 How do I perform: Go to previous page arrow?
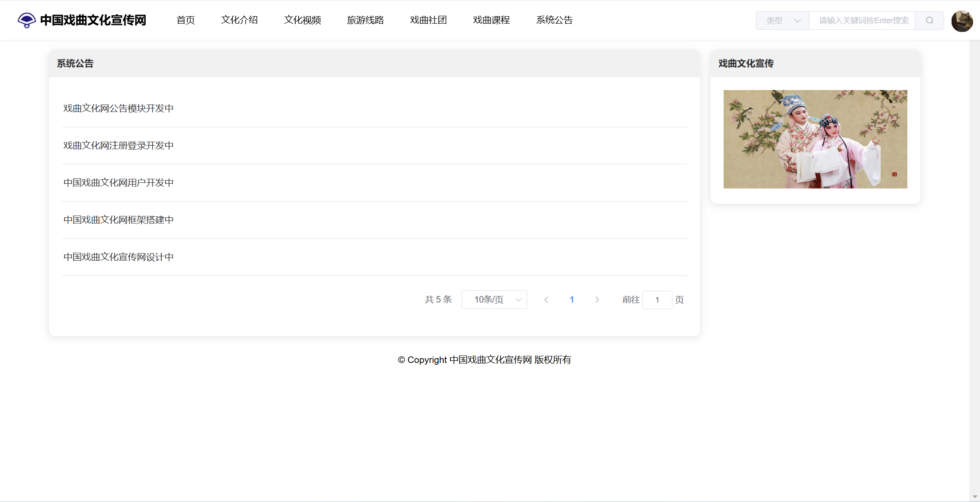pos(546,300)
